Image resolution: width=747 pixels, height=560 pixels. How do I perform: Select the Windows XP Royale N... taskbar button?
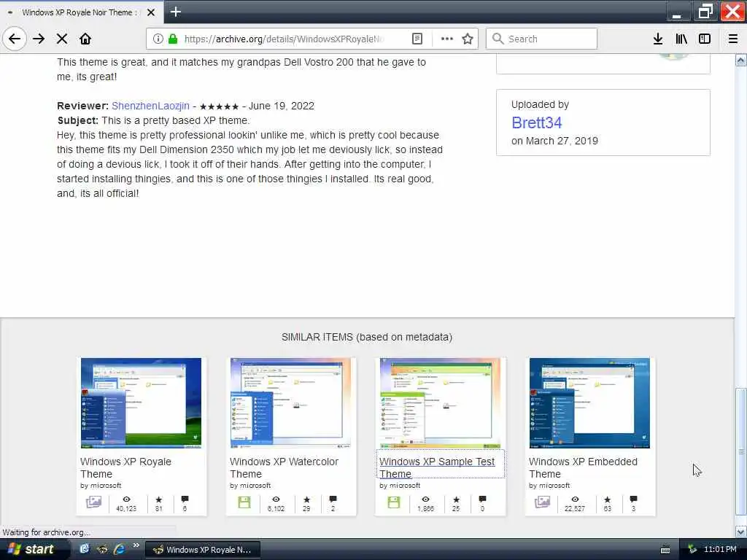(202, 550)
